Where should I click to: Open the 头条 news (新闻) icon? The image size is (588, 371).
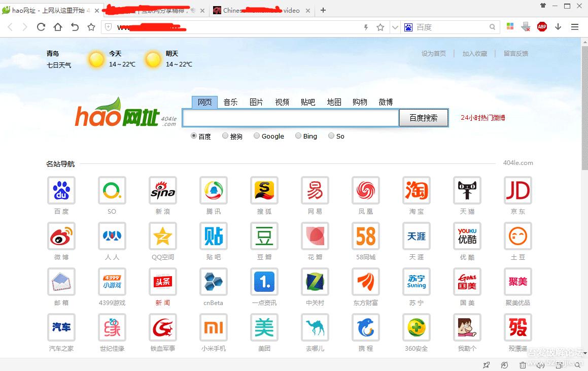[x=163, y=282]
